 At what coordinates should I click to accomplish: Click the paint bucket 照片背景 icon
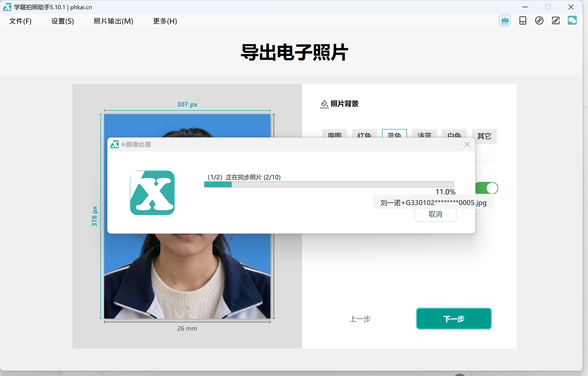324,104
